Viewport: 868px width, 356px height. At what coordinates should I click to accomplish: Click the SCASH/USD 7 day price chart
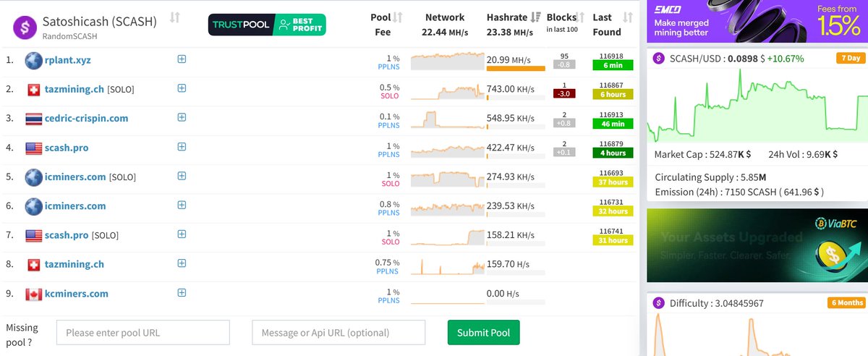[x=756, y=106]
